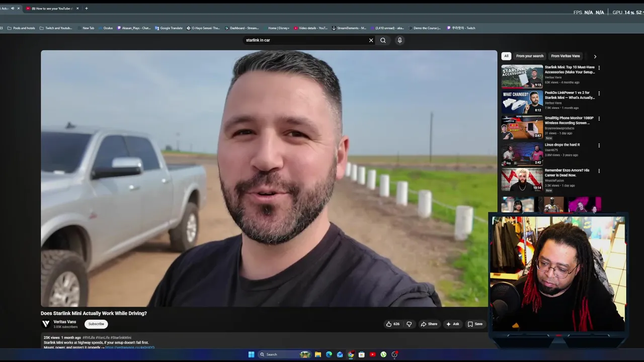This screenshot has width=644, height=362.
Task: Open Pools and hotels bookmark folder
Action: point(21,28)
